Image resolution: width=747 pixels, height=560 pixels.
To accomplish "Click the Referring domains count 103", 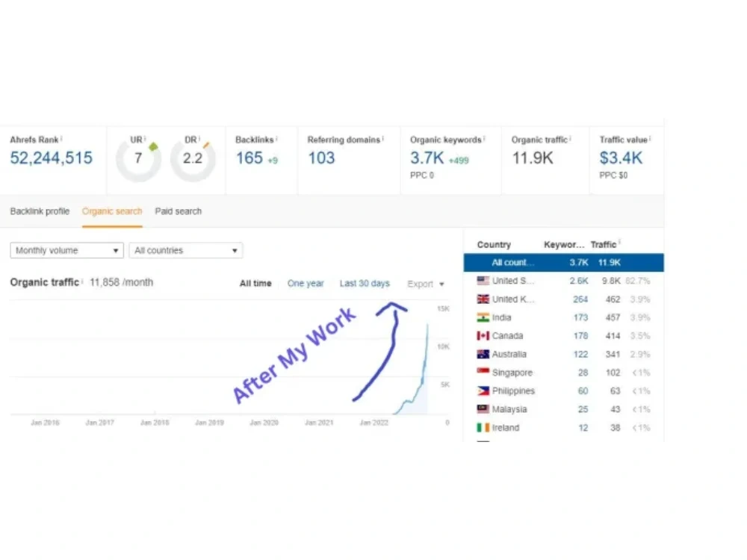I will [321, 158].
